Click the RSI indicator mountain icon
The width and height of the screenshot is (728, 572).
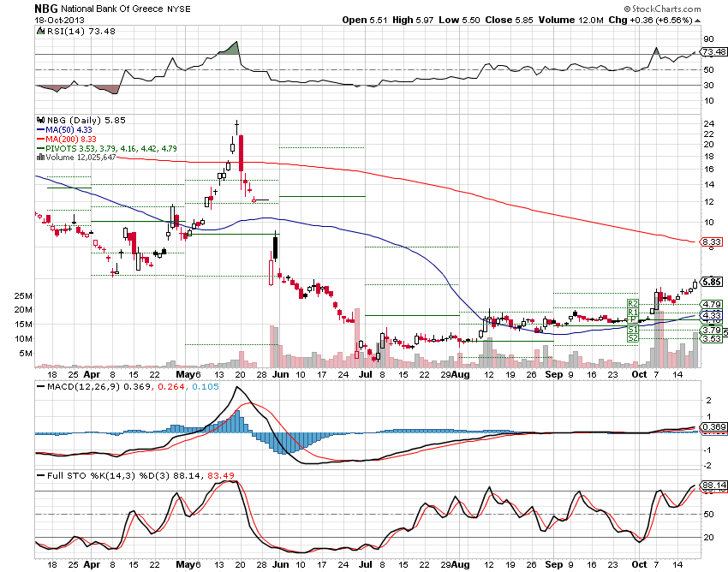pyautogui.click(x=40, y=31)
